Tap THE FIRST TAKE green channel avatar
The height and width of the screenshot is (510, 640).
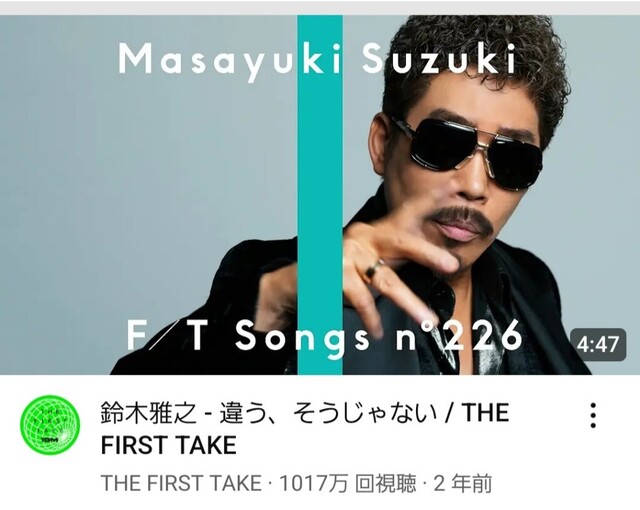coord(50,424)
